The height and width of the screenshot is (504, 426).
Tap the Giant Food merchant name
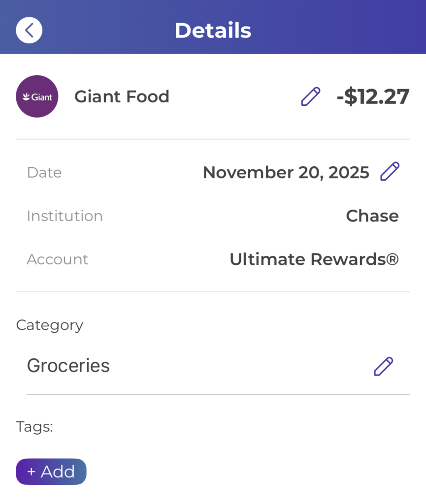coord(122,96)
